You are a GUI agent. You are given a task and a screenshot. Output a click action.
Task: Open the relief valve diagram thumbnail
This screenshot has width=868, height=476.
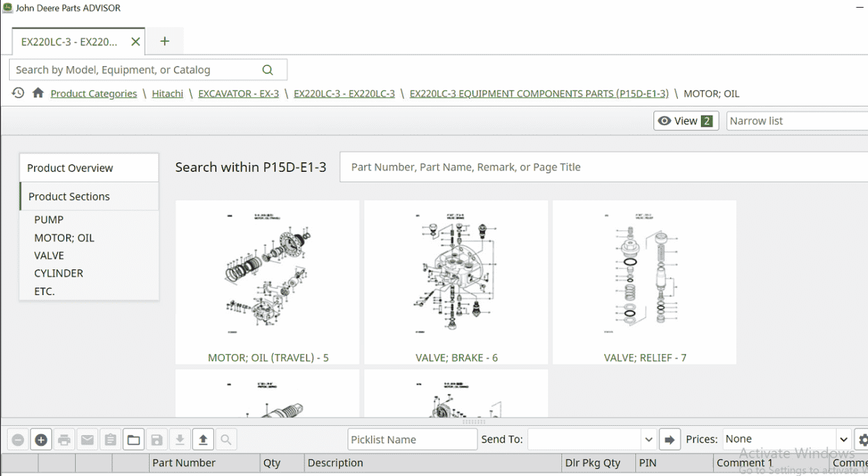[644, 275]
